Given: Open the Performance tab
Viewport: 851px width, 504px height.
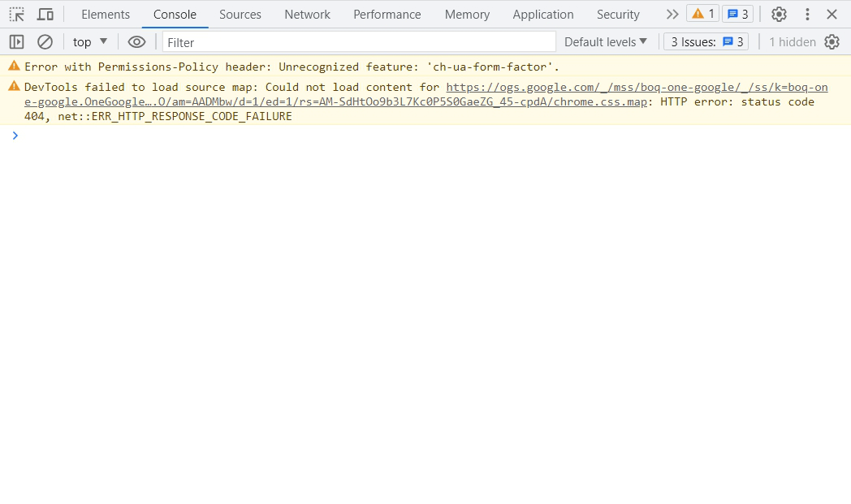Looking at the screenshot, I should coord(387,15).
